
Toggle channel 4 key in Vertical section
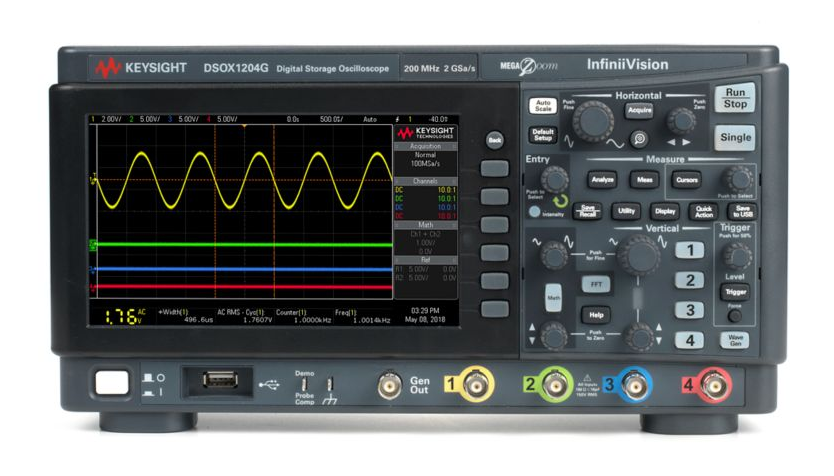(x=690, y=340)
